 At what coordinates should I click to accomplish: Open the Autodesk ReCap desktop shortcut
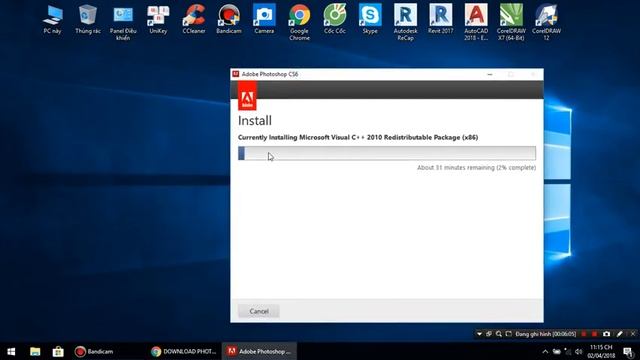coord(405,22)
